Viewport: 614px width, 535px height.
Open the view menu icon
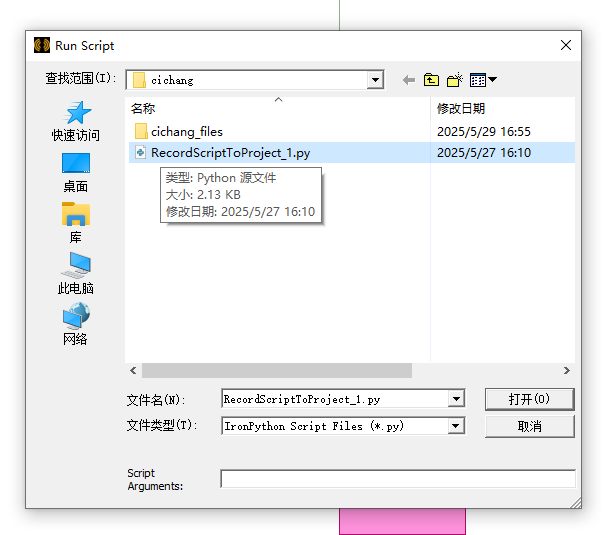click(483, 80)
